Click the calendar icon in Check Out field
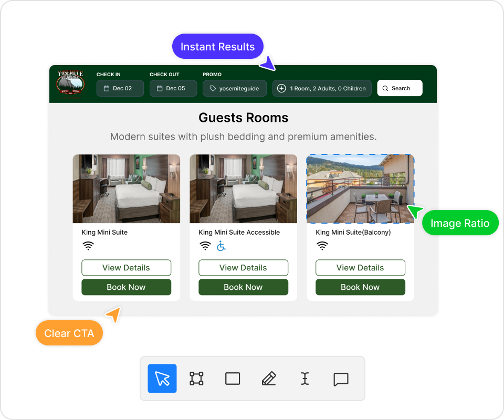Screen dimensions: 504x420 click(x=160, y=88)
